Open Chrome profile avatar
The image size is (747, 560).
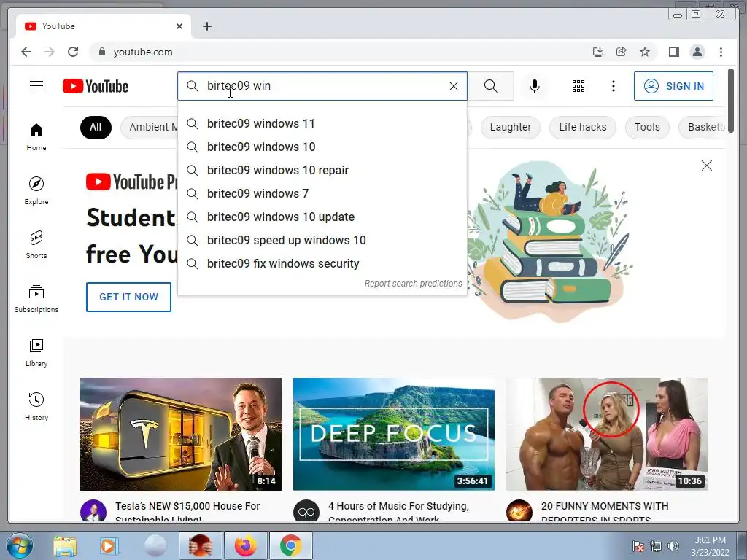[697, 52]
